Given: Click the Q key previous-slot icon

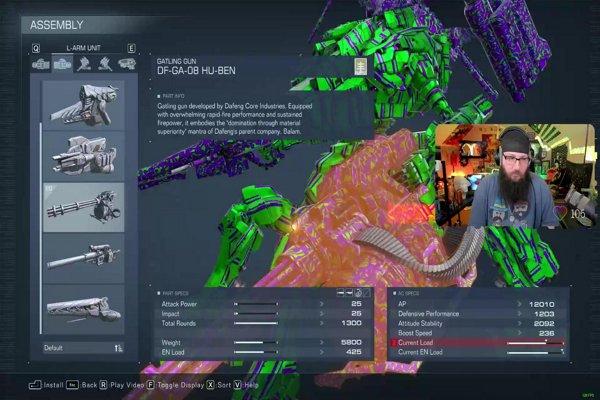Looking at the screenshot, I should (36, 48).
